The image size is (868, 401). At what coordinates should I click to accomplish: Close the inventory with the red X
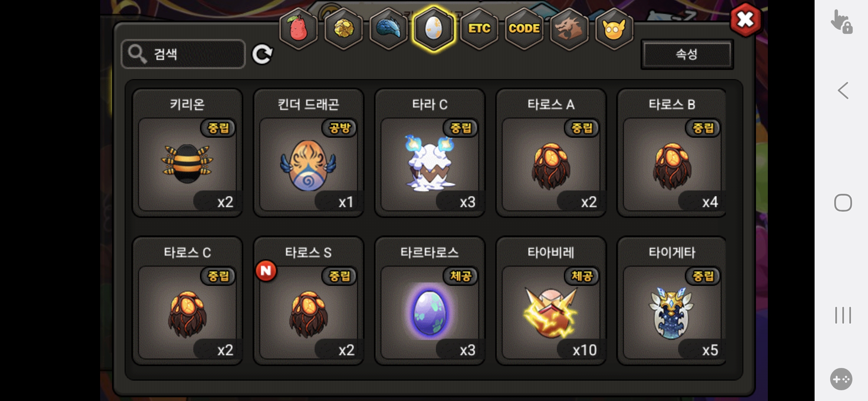coord(746,19)
